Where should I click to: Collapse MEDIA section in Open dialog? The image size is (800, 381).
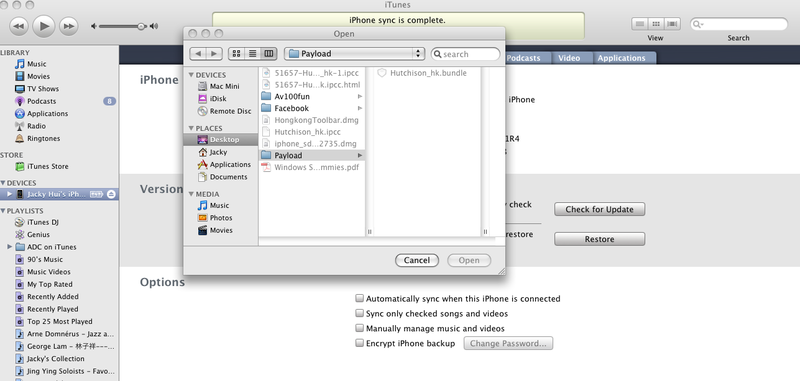[x=191, y=194]
